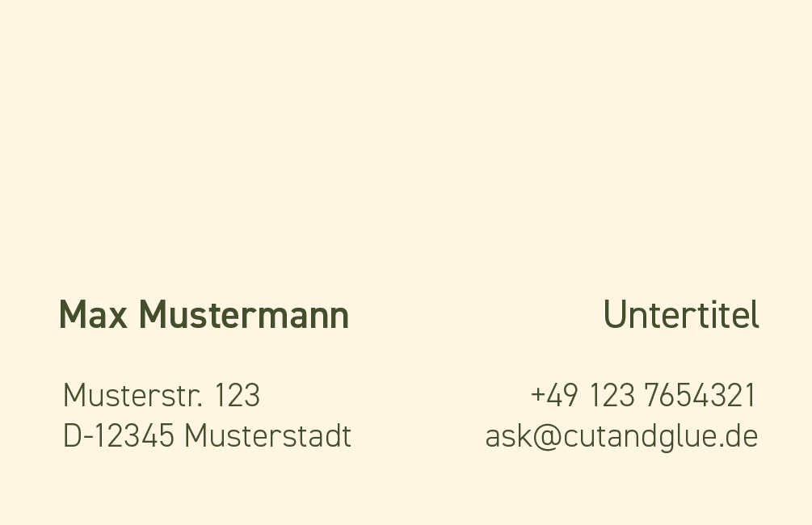
Task: Click the word Mustermann in the heading
Action: click(x=244, y=315)
